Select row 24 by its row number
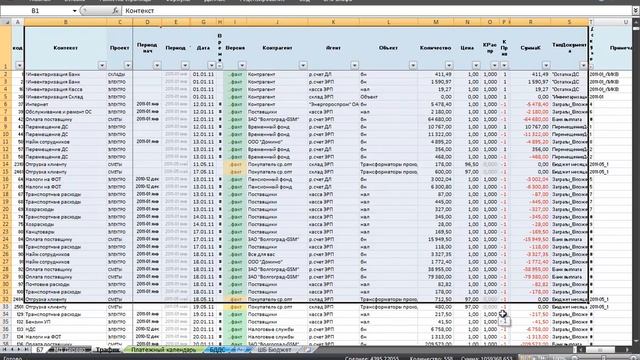 (6, 239)
